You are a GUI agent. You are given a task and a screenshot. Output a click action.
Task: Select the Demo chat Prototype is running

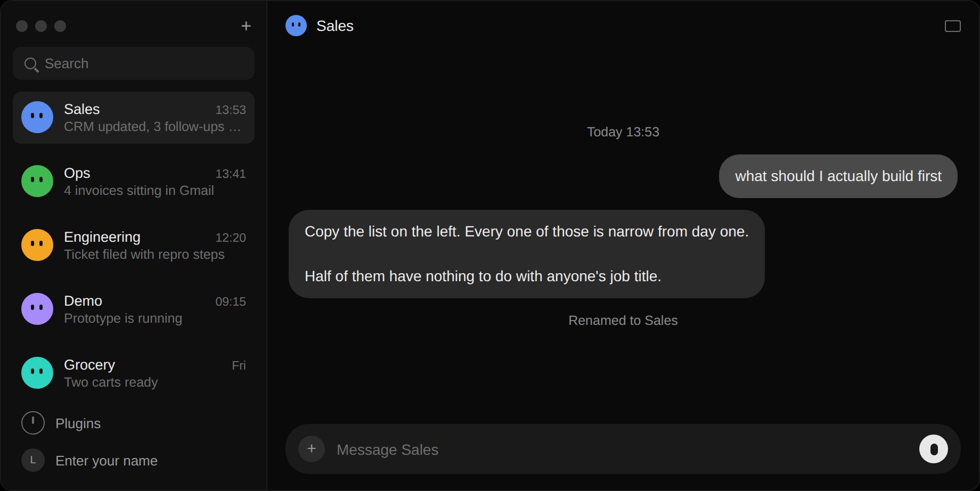[134, 309]
